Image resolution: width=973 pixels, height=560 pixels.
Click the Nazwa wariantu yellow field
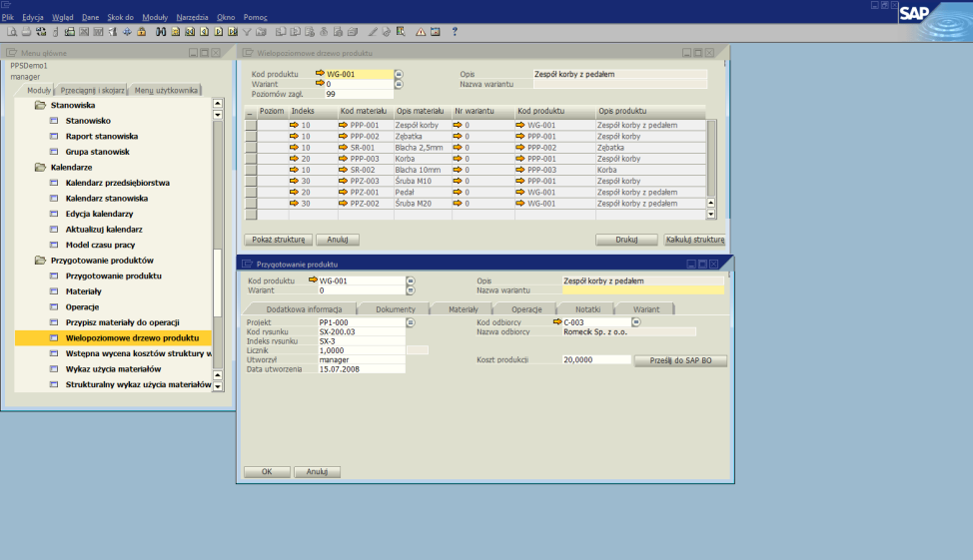coord(643,290)
